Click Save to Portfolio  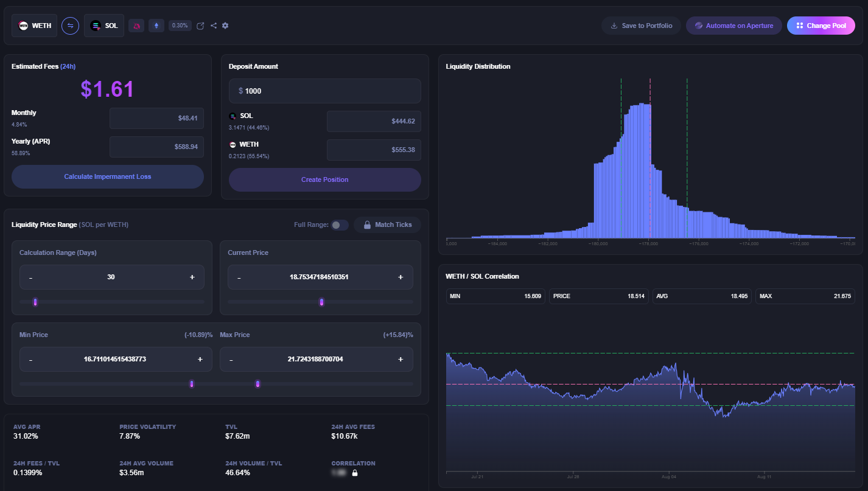click(x=641, y=26)
